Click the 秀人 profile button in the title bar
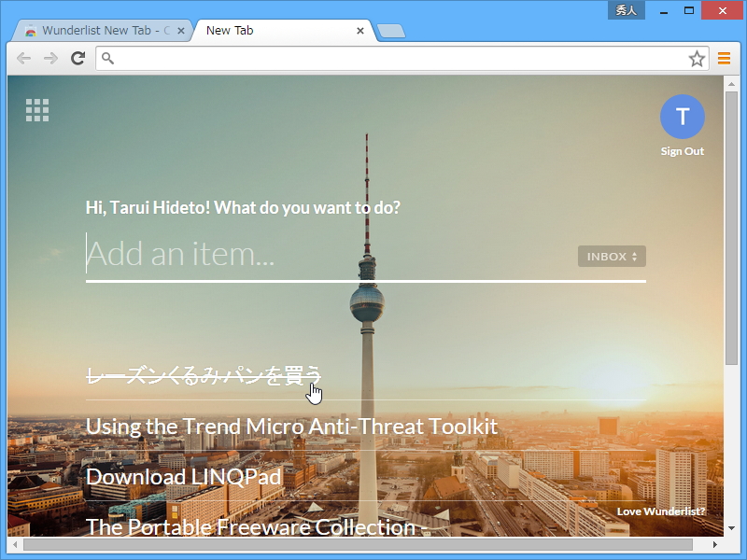 click(x=626, y=9)
